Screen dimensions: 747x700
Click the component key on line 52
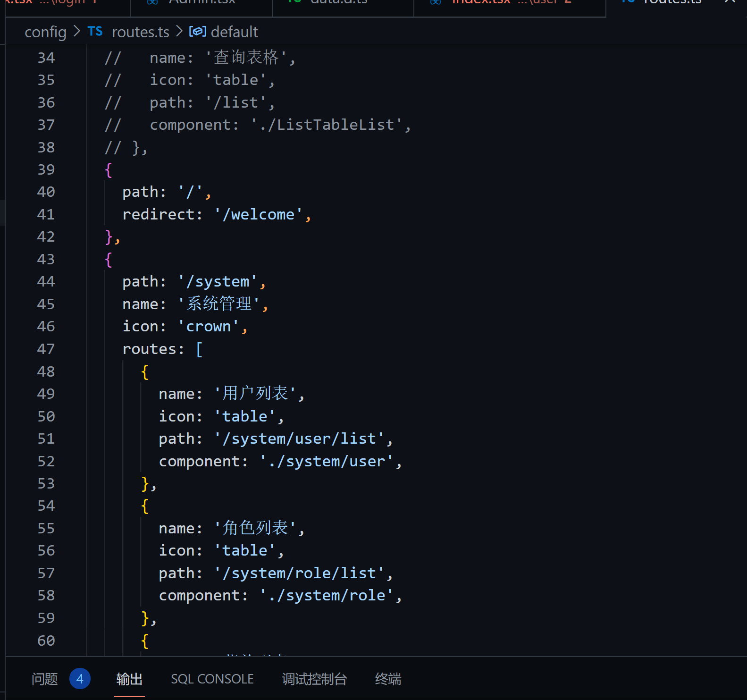tap(199, 461)
